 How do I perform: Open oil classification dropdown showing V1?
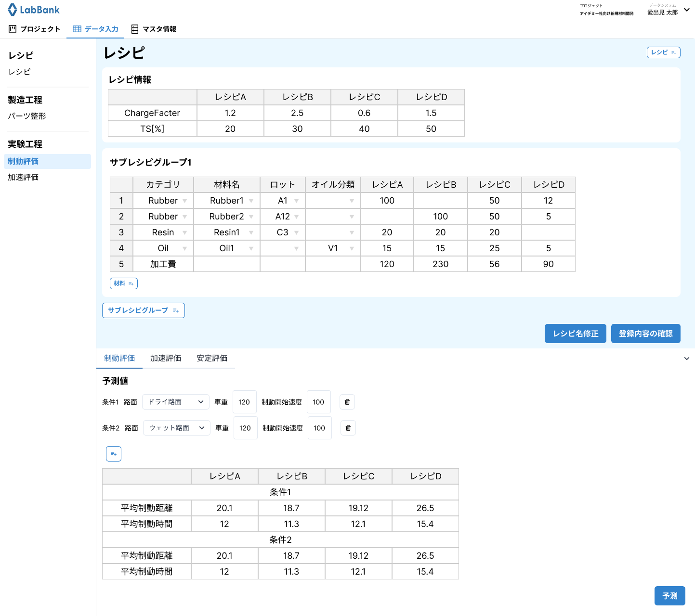[x=352, y=248]
